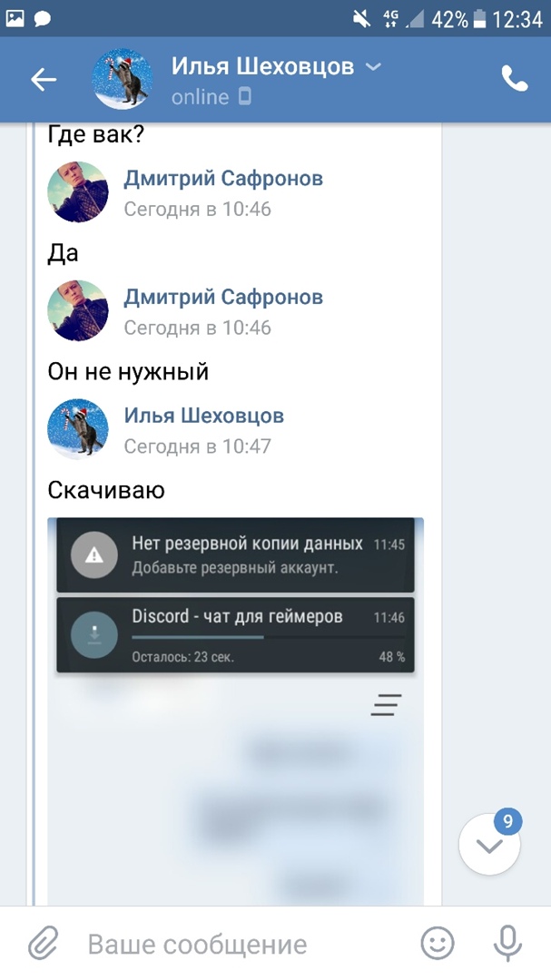
Task: Open Илья Шеховцов name above "Скачиваю"
Action: coord(204,416)
